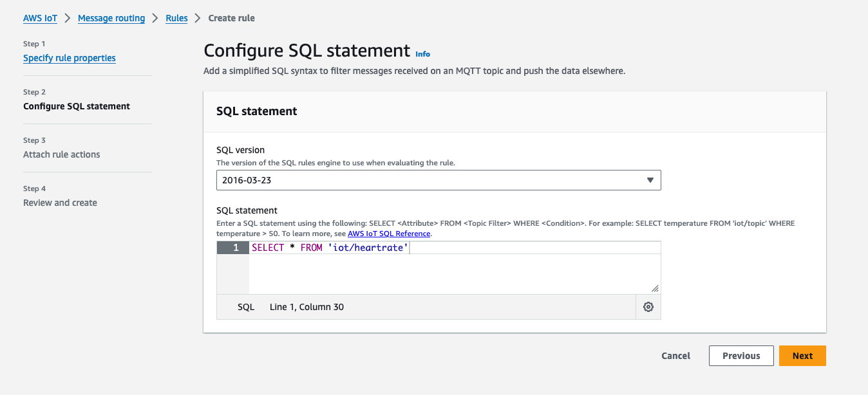This screenshot has height=395, width=868.
Task: Open the code editor settings gear
Action: pos(648,308)
